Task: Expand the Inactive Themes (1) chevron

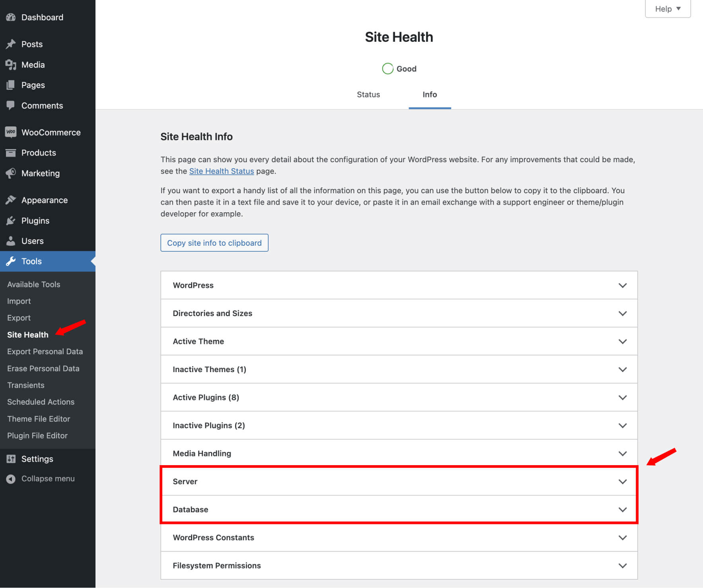Action: (623, 369)
